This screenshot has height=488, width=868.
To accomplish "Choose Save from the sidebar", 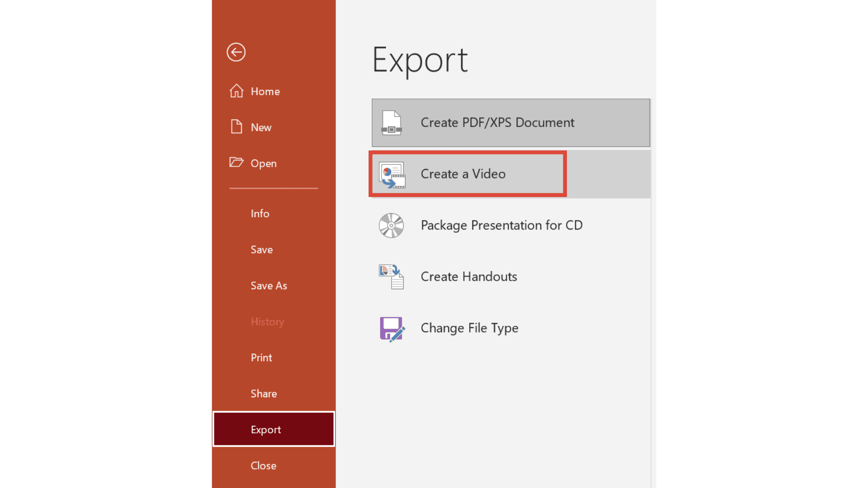I will point(274,249).
